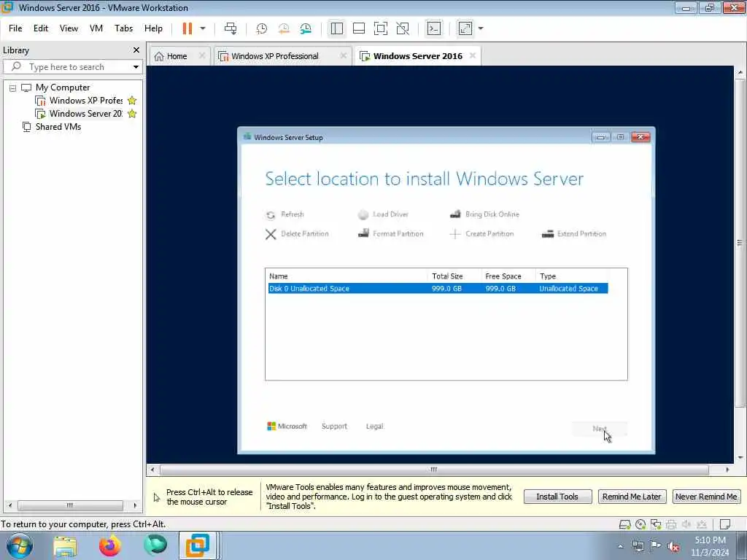Send Ctrl+Alt+Del to the virtual machine
The image size is (747, 560).
231,28
